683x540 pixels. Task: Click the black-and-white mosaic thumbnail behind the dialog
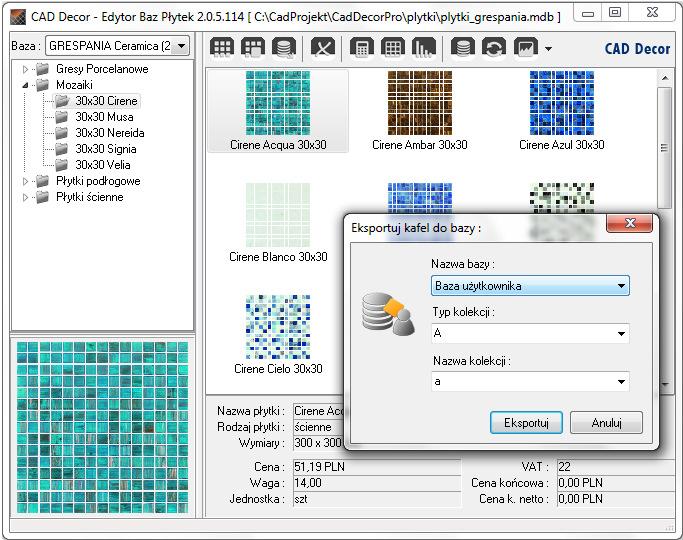562,198
